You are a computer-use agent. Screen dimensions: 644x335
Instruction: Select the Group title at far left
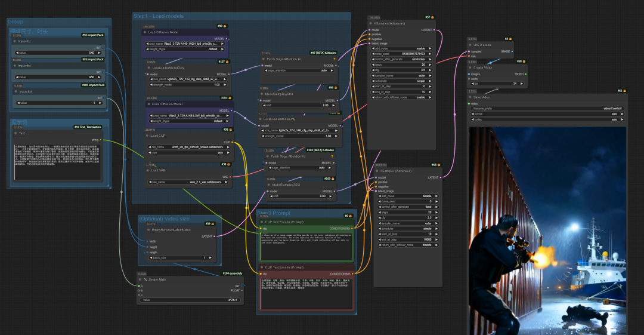coord(15,22)
